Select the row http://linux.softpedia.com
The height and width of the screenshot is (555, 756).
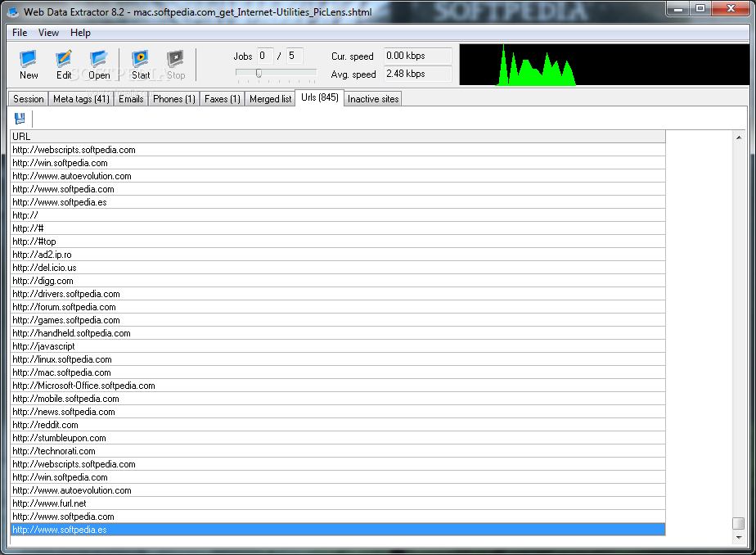coord(338,359)
